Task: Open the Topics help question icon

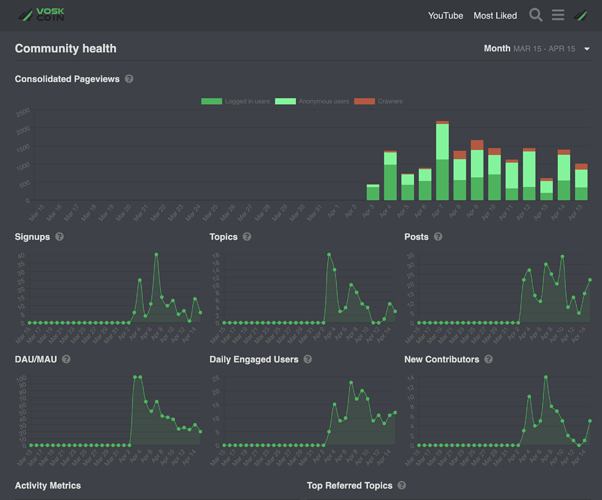Action: coord(247,237)
